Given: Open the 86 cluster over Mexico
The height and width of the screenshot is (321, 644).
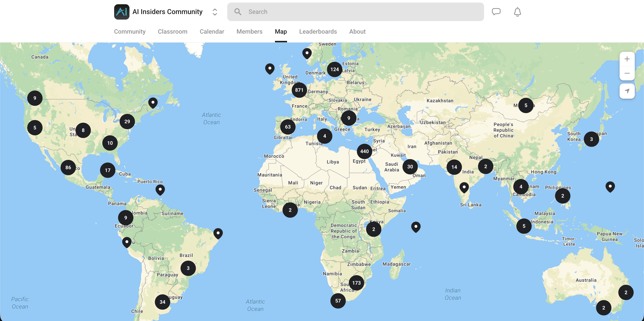Looking at the screenshot, I should (x=68, y=167).
